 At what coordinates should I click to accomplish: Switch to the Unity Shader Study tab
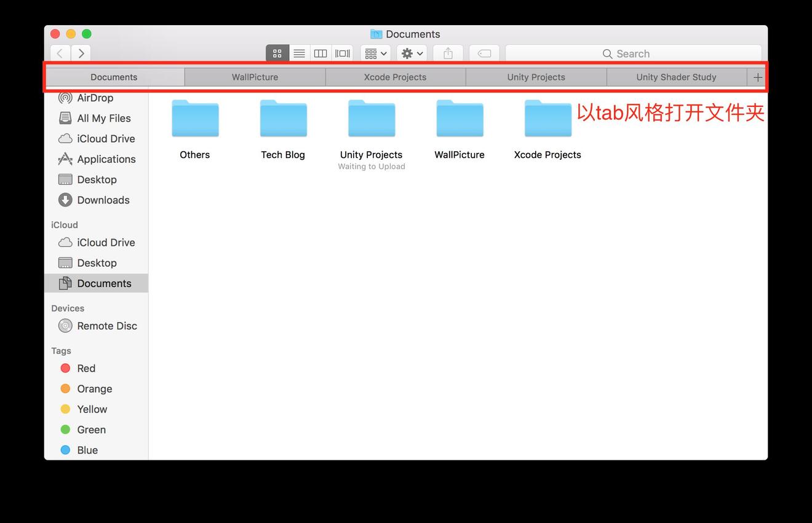pos(676,77)
